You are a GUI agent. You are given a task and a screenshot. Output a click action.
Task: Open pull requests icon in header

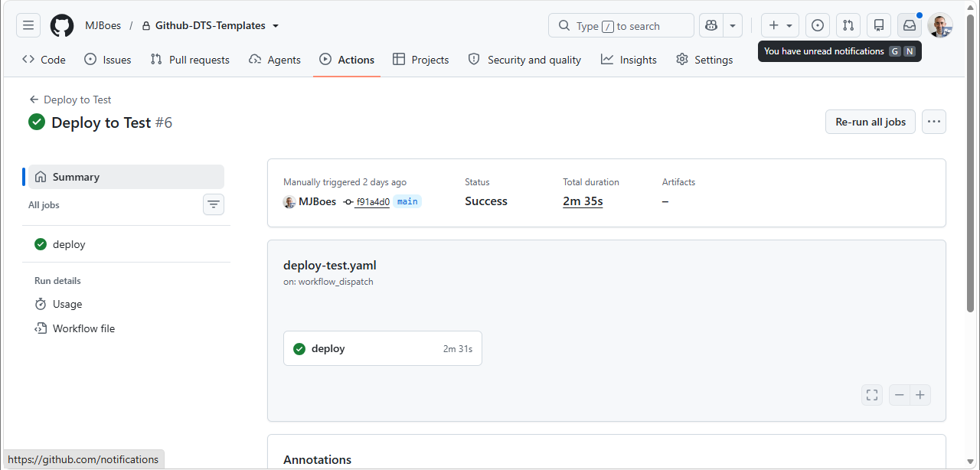pos(848,25)
